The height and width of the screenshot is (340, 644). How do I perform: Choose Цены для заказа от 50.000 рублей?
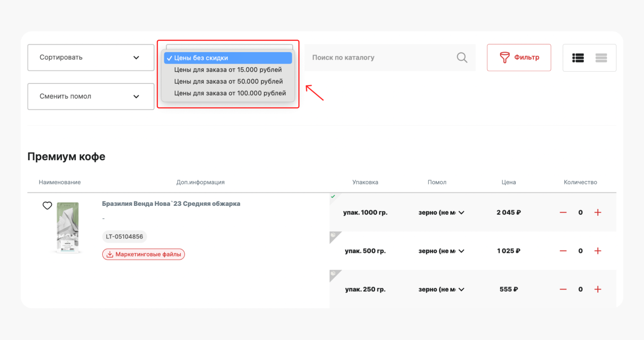click(228, 82)
